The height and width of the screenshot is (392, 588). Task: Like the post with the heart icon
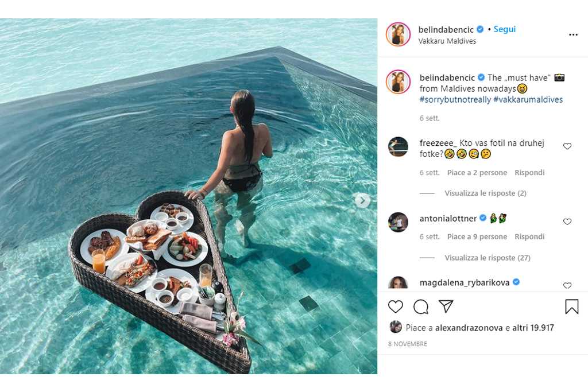pos(396,306)
